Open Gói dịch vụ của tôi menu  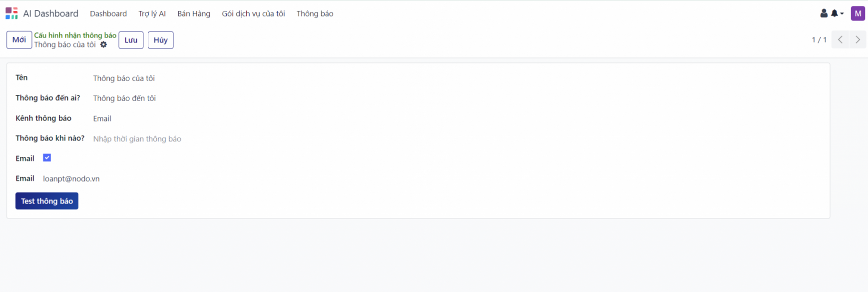tap(253, 13)
